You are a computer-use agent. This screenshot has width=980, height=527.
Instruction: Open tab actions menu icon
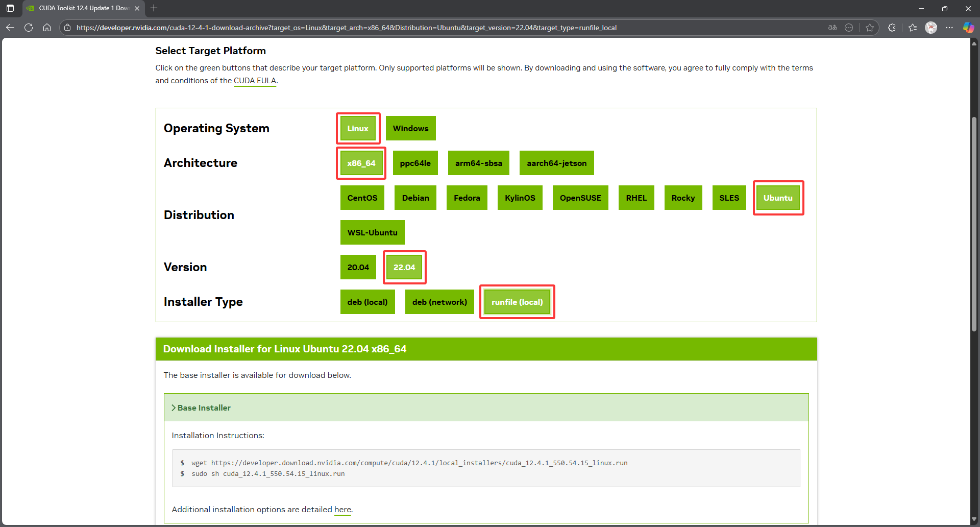tap(10, 8)
